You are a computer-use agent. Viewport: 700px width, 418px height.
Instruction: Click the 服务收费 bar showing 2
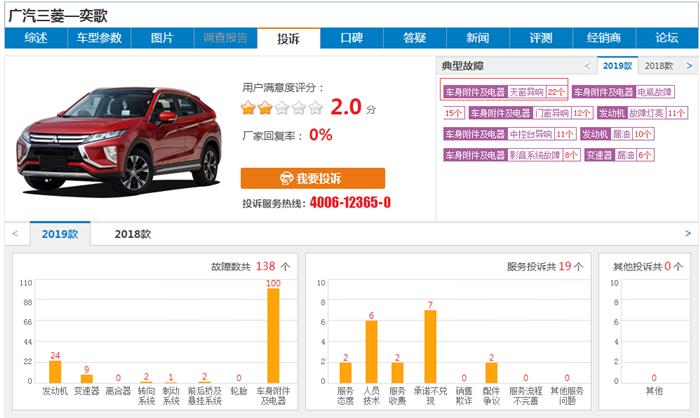pos(397,372)
